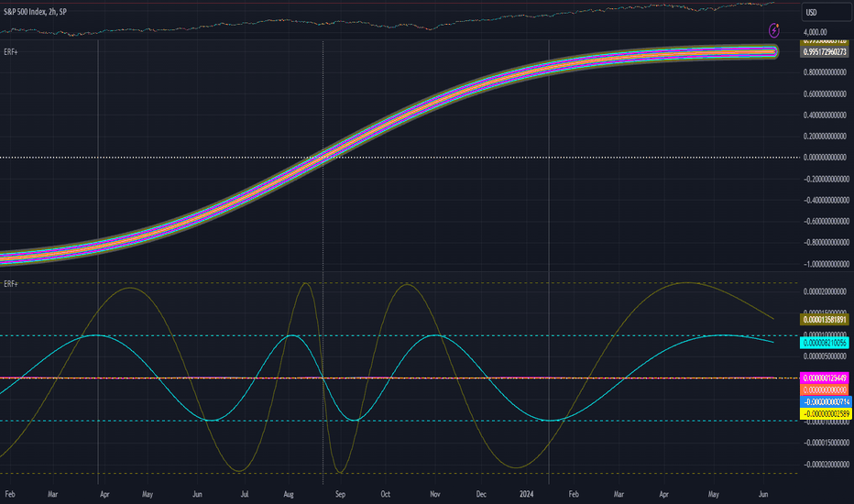This screenshot has width=854, height=504.
Task: Click the 4,000.00 price scale label
Action: point(815,32)
